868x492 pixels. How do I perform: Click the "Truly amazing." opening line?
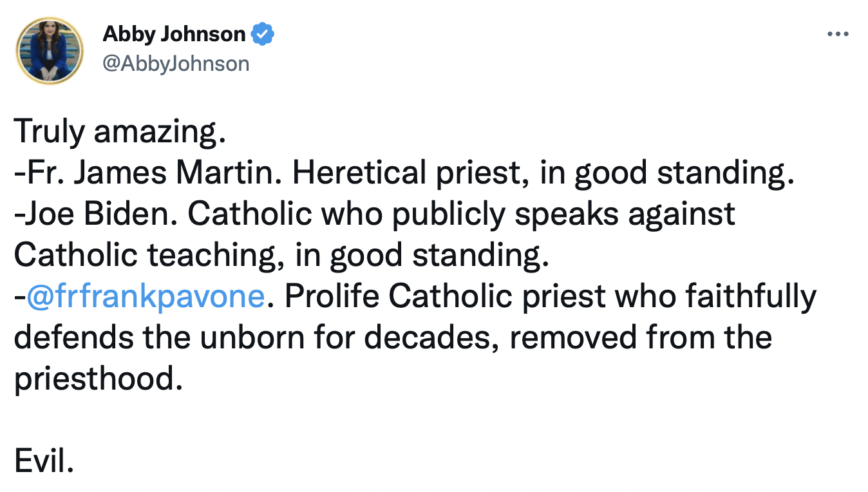(120, 131)
